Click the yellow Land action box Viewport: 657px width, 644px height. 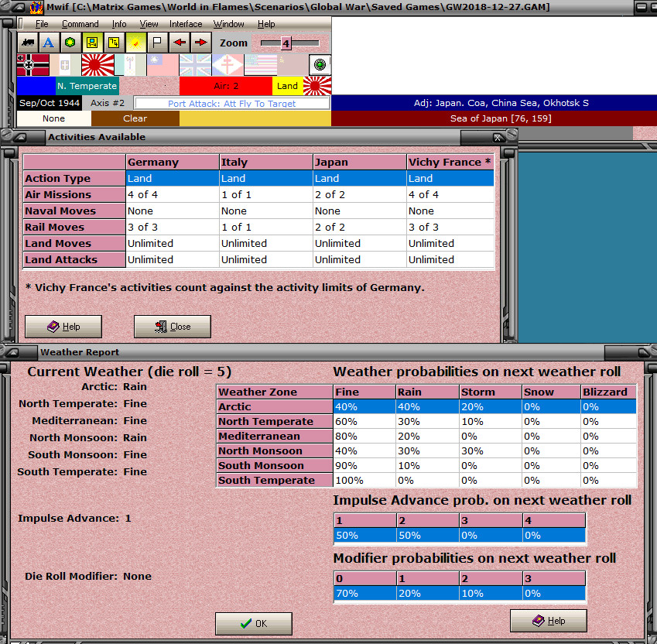[287, 86]
